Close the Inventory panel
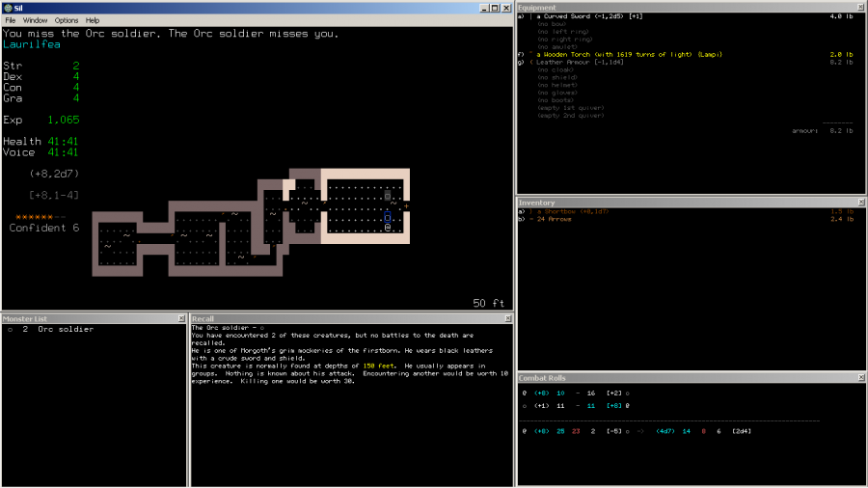Image resolution: width=868 pixels, height=488 pixels. coord(861,203)
